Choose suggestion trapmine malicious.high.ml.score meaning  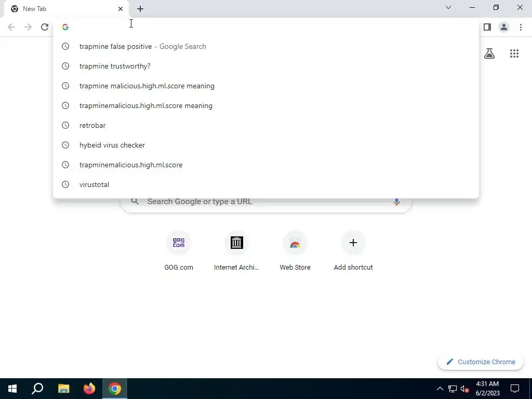266,86
